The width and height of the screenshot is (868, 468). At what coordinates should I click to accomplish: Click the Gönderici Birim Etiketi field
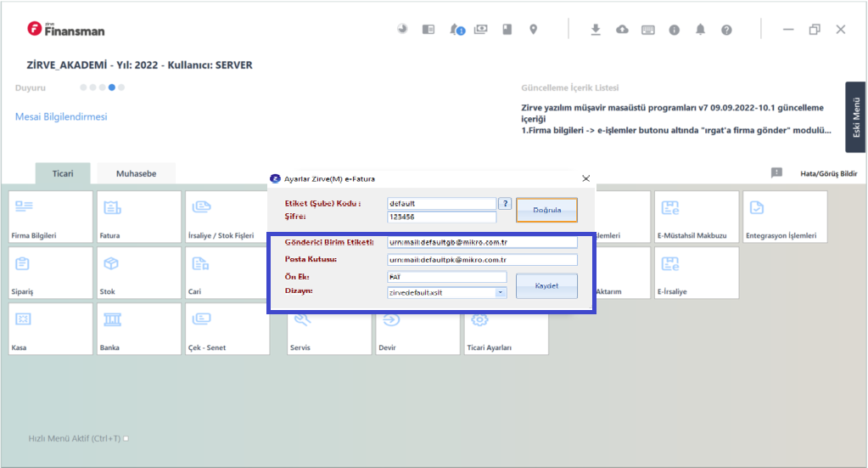(482, 242)
